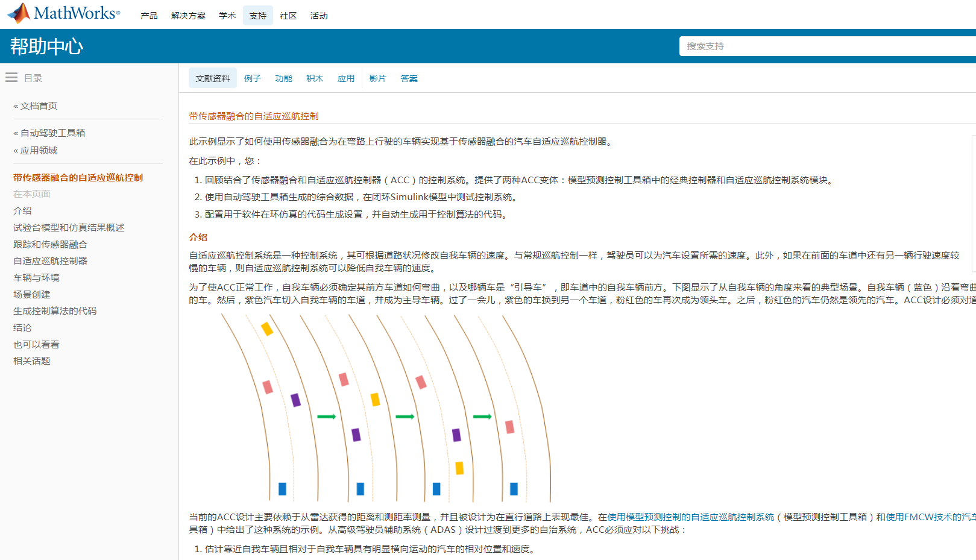Image resolution: width=976 pixels, height=560 pixels.
Task: Jump to 车辆与环境 section
Action: 36,278
